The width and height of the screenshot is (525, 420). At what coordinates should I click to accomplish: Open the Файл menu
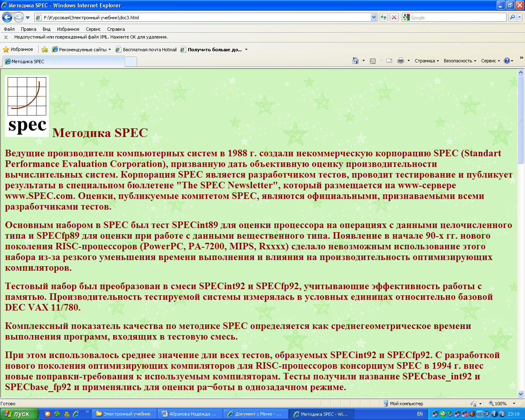coord(9,29)
